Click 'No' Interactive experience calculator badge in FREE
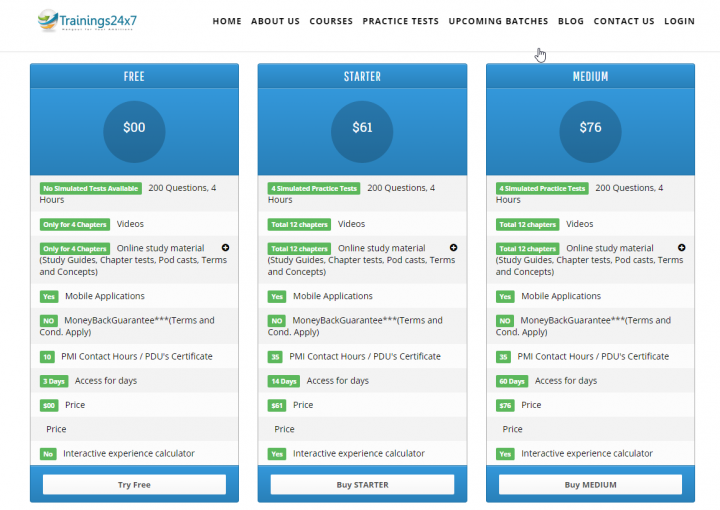 point(48,454)
